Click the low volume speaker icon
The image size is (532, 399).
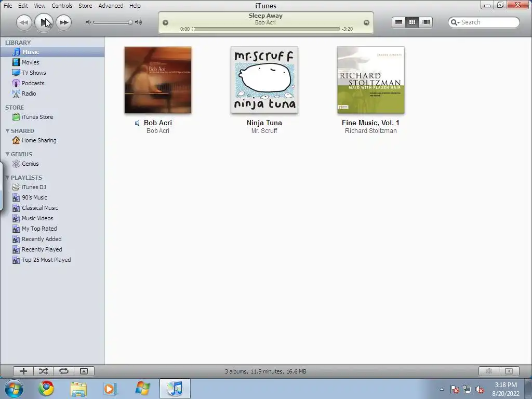[88, 22]
